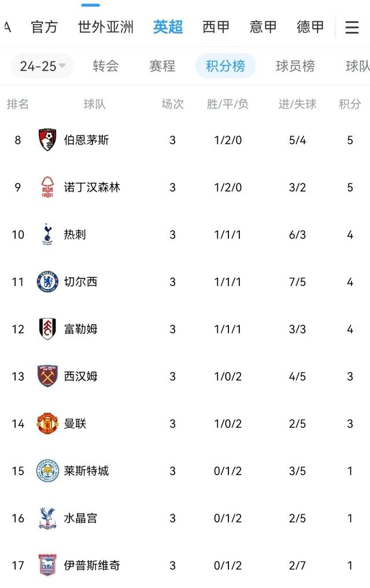Tap the Bournemouth club crest
The image size is (370, 588).
[47, 140]
